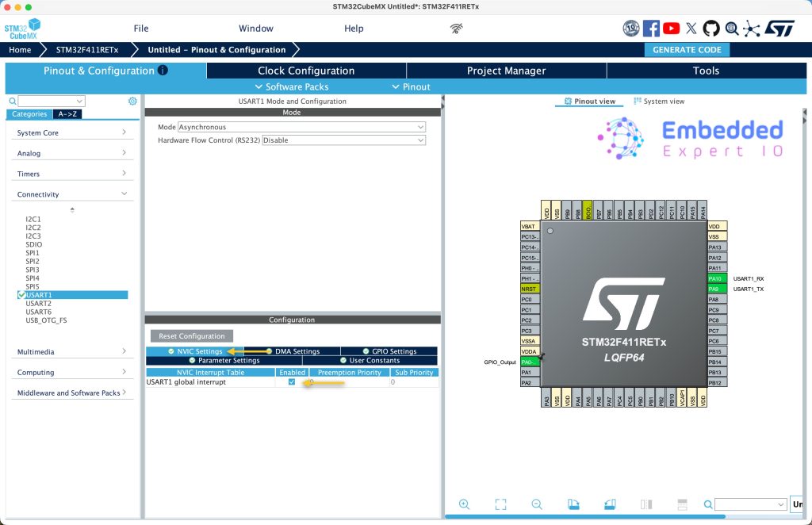Open the Mode Asynchronous dropdown
This screenshot has height=525, width=812.
pyautogui.click(x=301, y=127)
